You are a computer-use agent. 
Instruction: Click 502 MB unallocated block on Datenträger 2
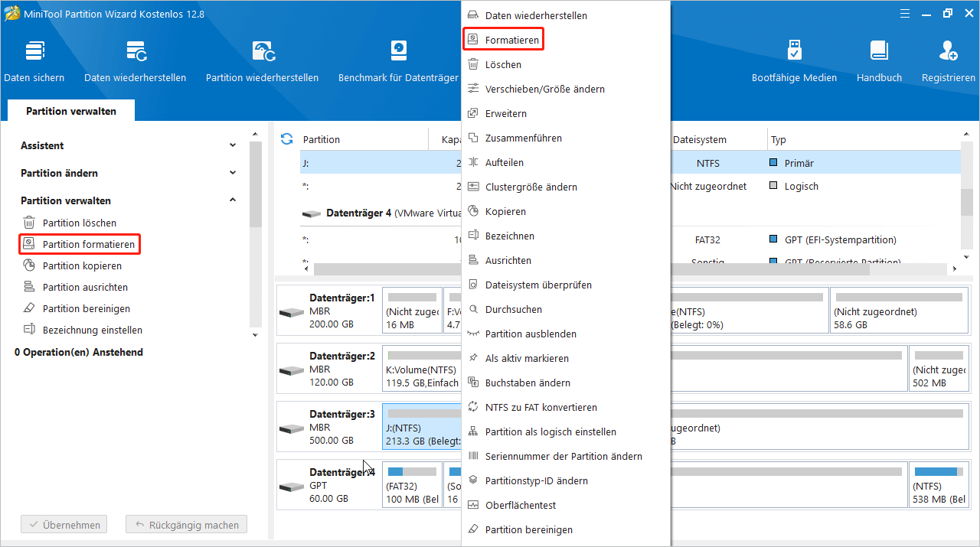(939, 370)
